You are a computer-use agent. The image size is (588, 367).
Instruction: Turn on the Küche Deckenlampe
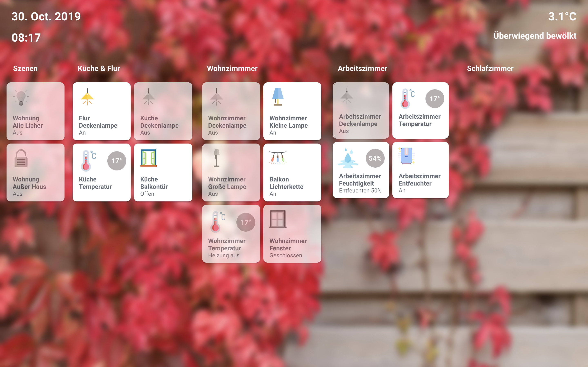(163, 111)
